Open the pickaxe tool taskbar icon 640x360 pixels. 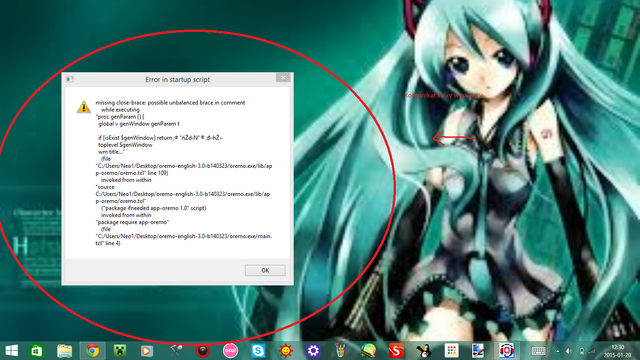click(176, 351)
